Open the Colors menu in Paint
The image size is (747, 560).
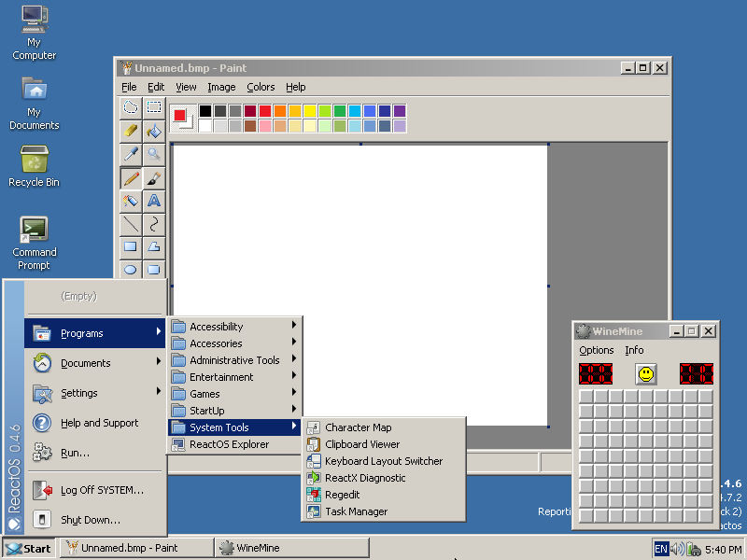tap(261, 87)
